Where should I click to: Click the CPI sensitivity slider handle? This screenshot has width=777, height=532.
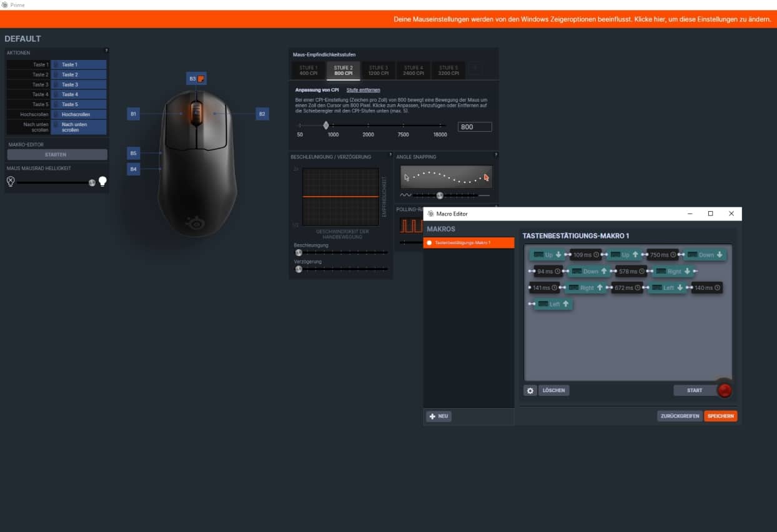coord(326,126)
